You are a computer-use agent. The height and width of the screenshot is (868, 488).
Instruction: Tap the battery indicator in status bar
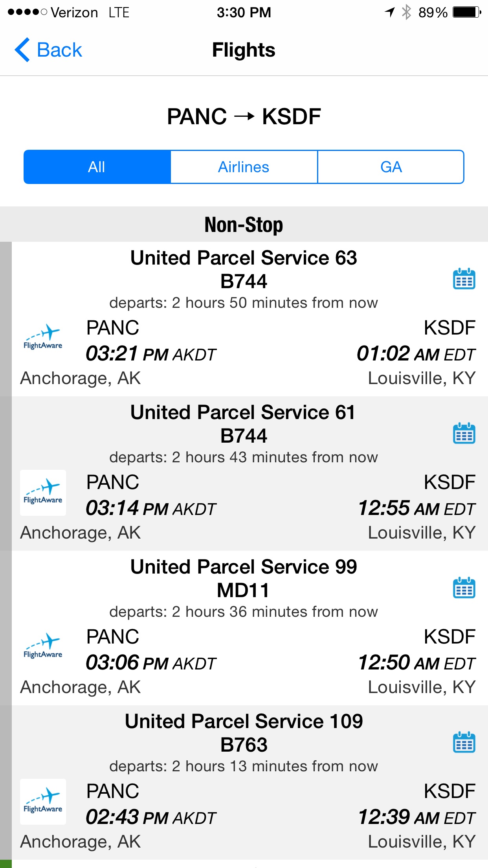pyautogui.click(x=467, y=12)
